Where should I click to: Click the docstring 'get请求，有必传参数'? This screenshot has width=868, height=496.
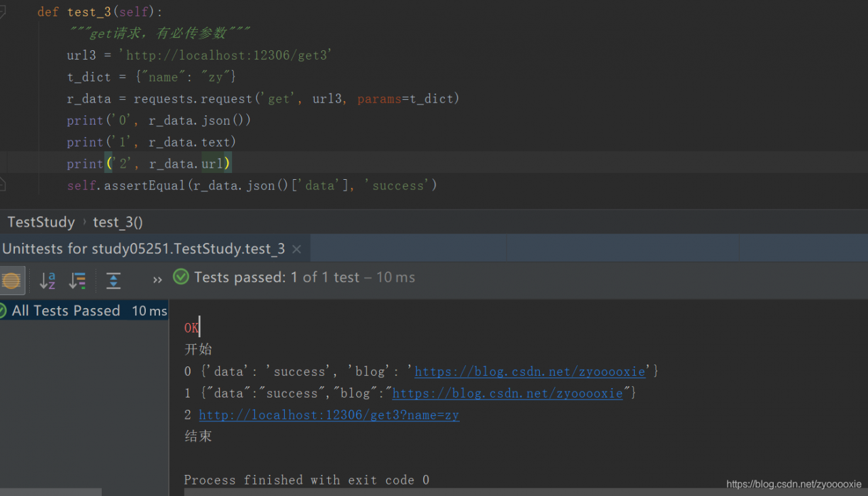coord(160,33)
